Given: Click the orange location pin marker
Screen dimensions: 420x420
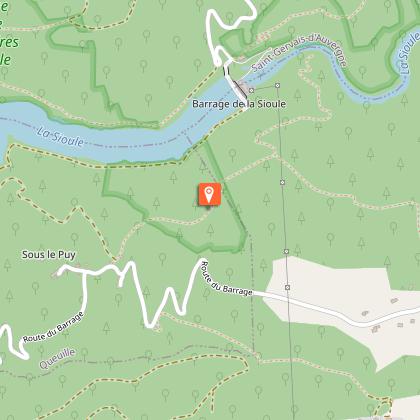Looking at the screenshot, I should click(x=209, y=194).
